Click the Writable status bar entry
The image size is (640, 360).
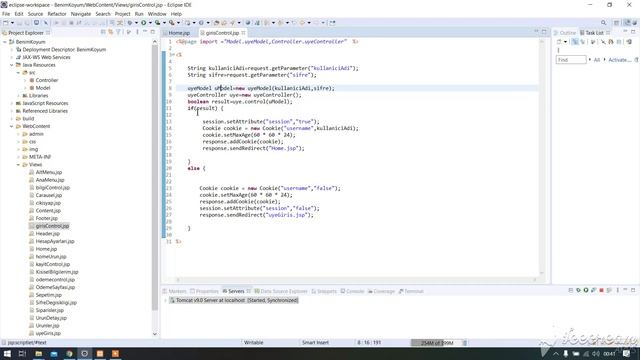click(x=253, y=343)
